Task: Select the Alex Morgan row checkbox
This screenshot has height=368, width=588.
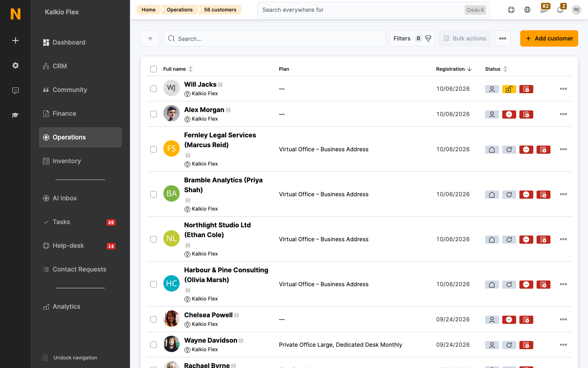Action: (154, 114)
